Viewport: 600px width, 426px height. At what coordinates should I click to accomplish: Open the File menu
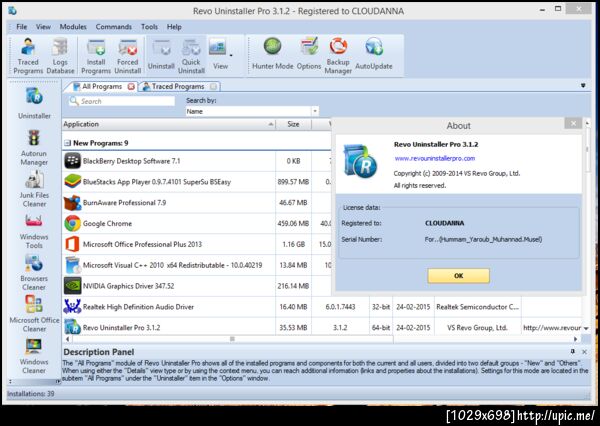21,27
